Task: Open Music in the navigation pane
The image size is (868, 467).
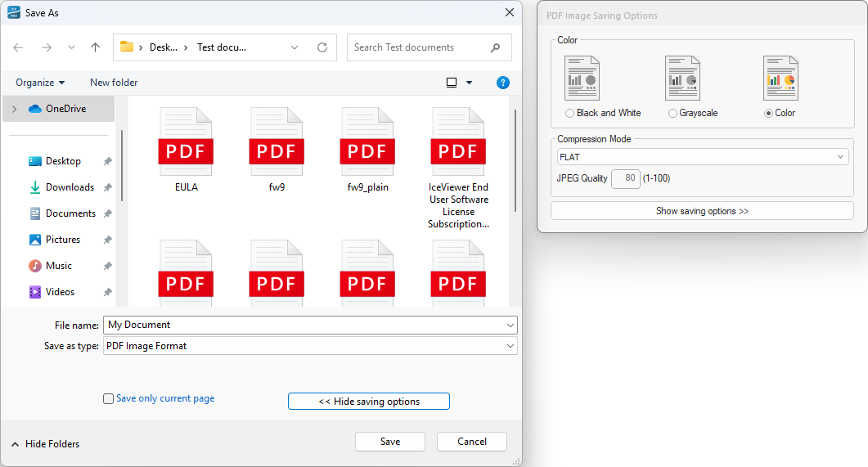Action: 58,266
